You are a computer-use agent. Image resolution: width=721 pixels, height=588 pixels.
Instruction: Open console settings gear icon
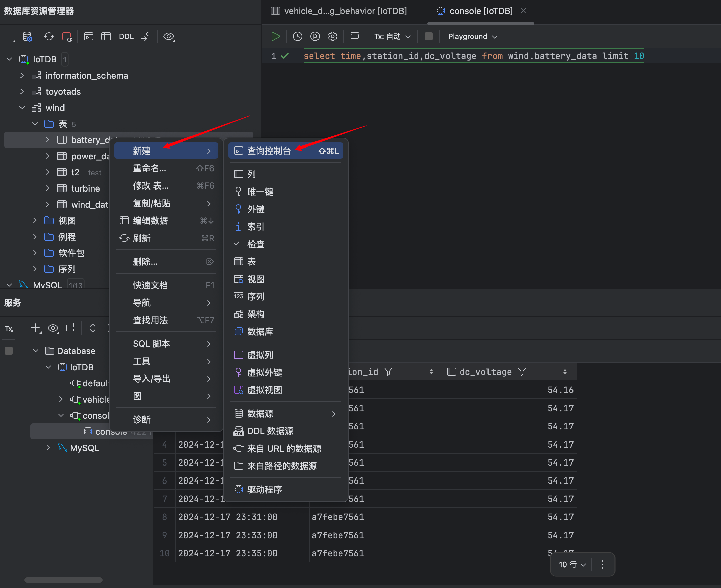click(x=333, y=36)
